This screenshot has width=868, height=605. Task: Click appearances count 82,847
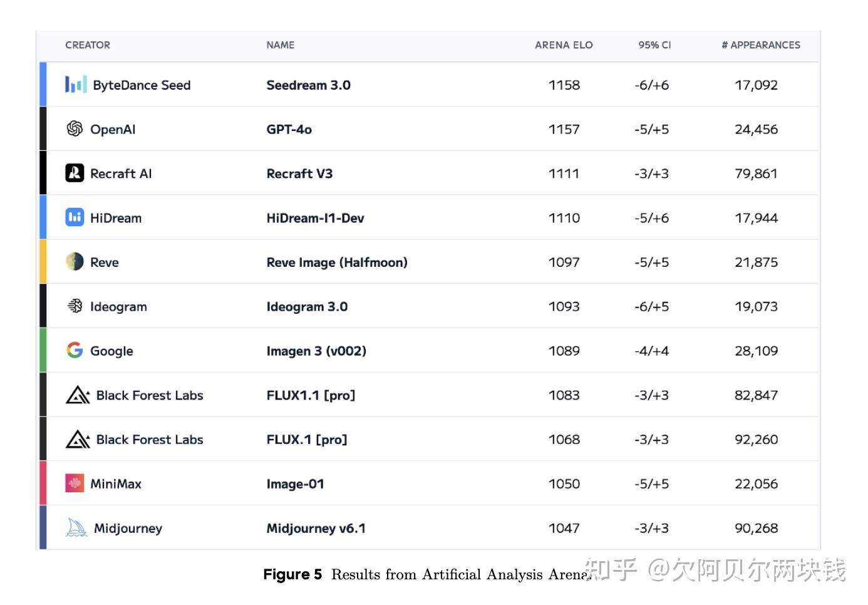click(x=757, y=395)
